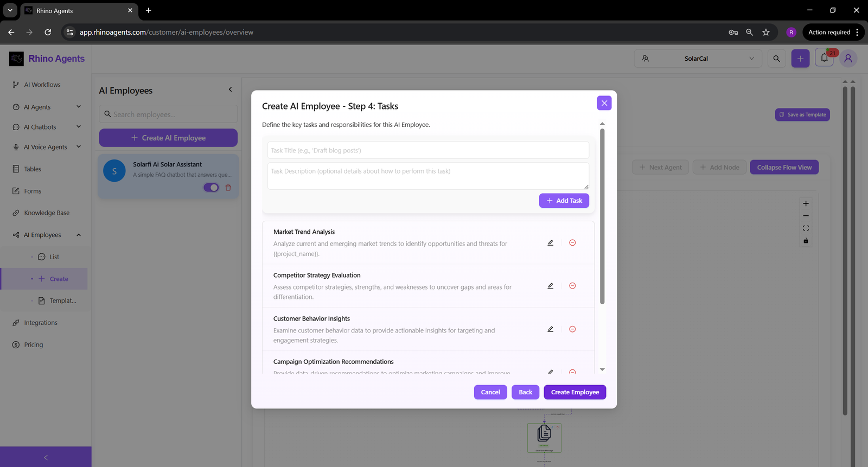Delete Solarfi Ai Solar Assistant employee
The image size is (868, 467).
[228, 188]
